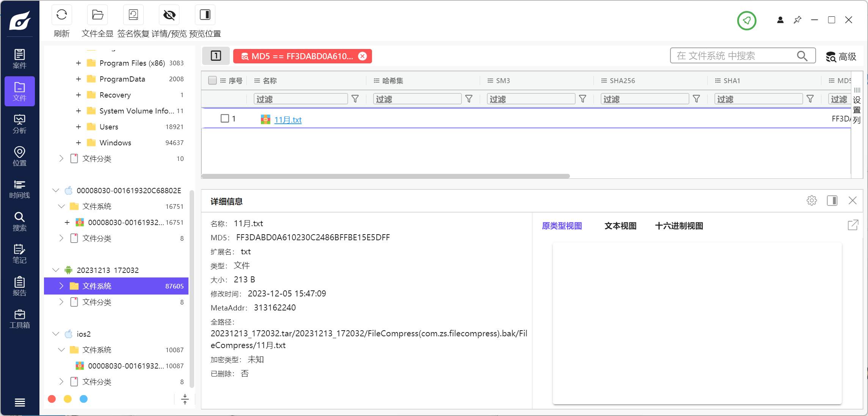Open the 分析 analysis sidebar section
Viewport: 868px width, 416px height.
pos(20,124)
